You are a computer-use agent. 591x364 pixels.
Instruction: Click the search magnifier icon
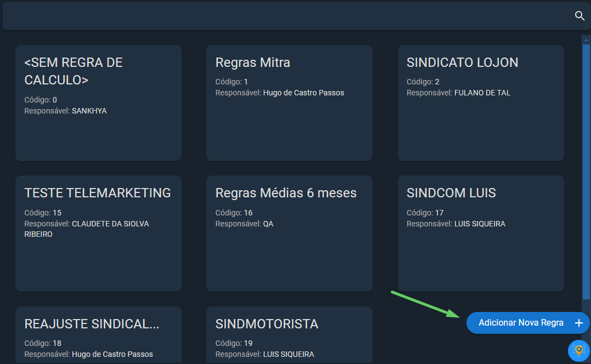coord(579,16)
